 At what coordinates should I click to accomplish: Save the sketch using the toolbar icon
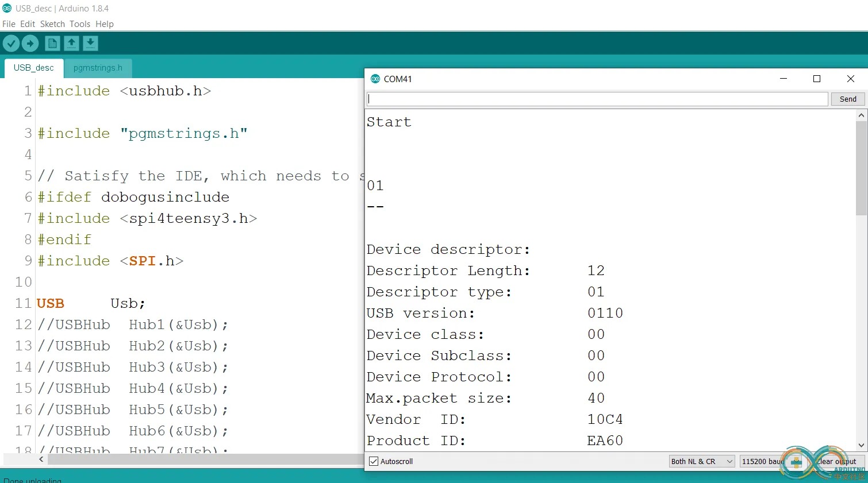pyautogui.click(x=90, y=43)
